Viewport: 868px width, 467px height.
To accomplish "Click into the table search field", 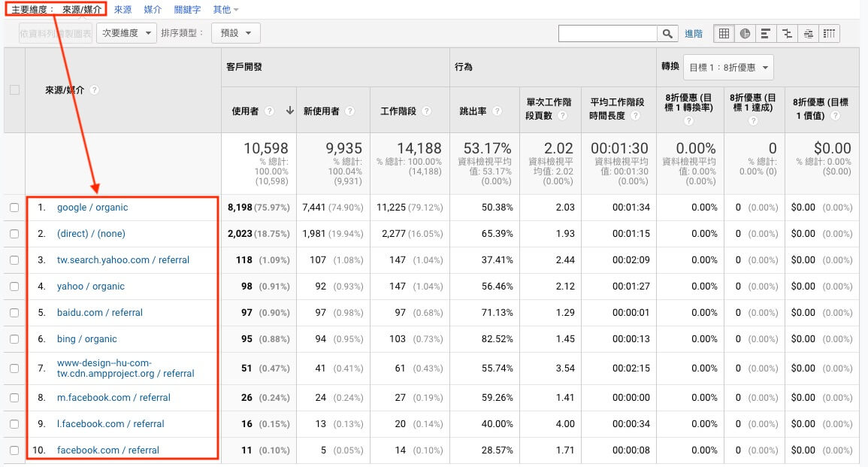I will (x=607, y=34).
